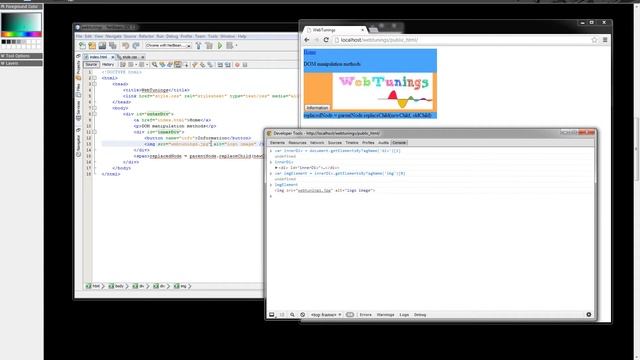Open the Timeline tab in Developer Tools
The width and height of the screenshot is (640, 360).
[x=351, y=143]
